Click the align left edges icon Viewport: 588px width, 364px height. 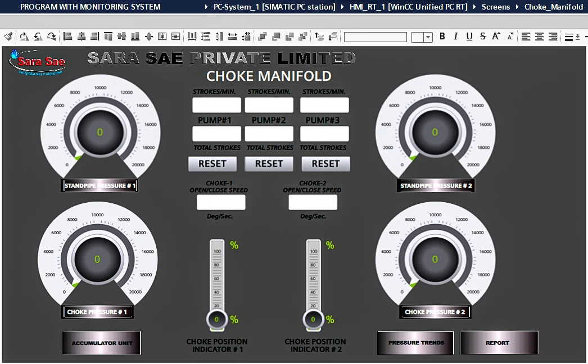coord(68,37)
